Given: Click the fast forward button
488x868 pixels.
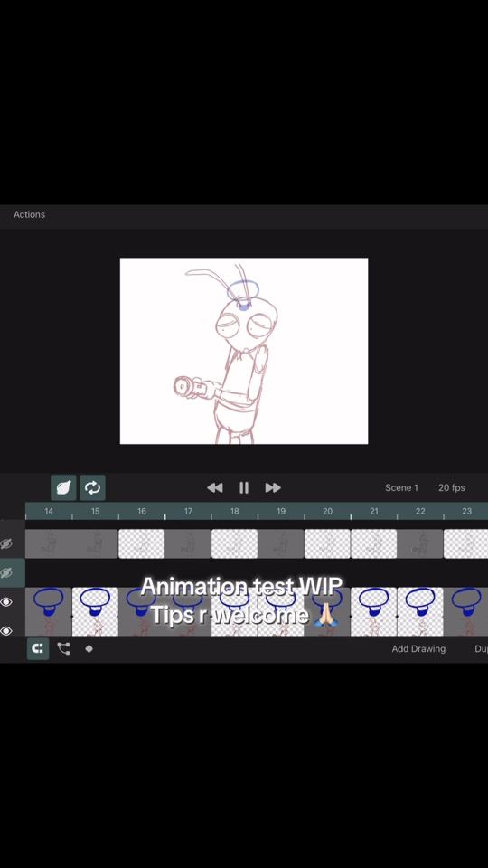Looking at the screenshot, I should pyautogui.click(x=273, y=487).
